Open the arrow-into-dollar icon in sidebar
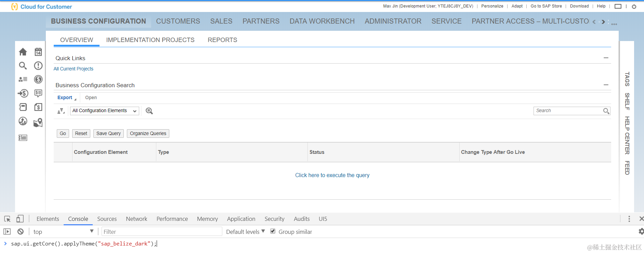The height and width of the screenshot is (253, 644). coord(23,93)
